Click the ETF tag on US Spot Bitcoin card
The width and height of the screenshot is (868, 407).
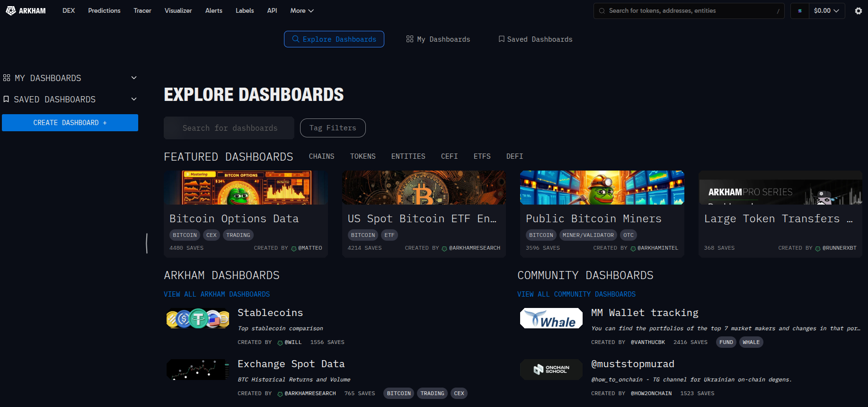(x=390, y=235)
